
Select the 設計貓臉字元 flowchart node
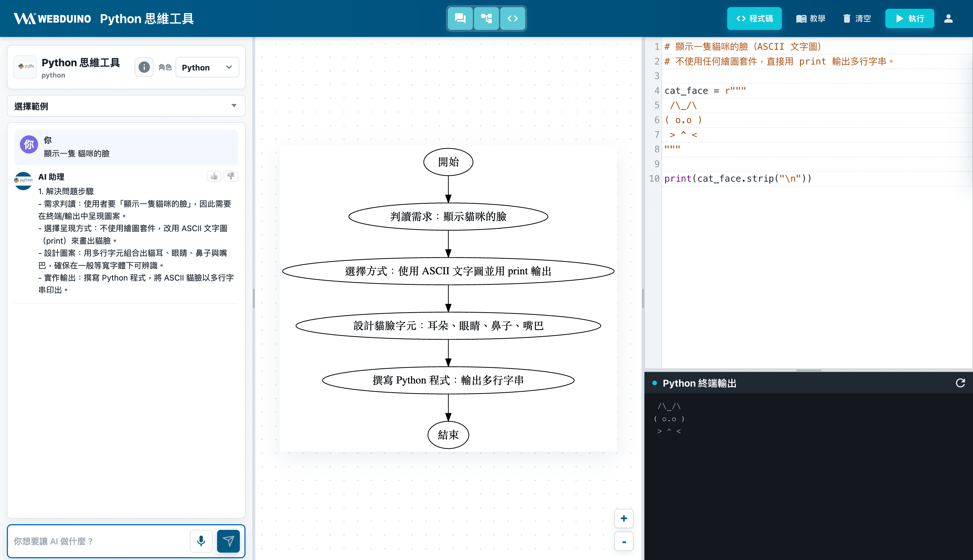click(448, 326)
